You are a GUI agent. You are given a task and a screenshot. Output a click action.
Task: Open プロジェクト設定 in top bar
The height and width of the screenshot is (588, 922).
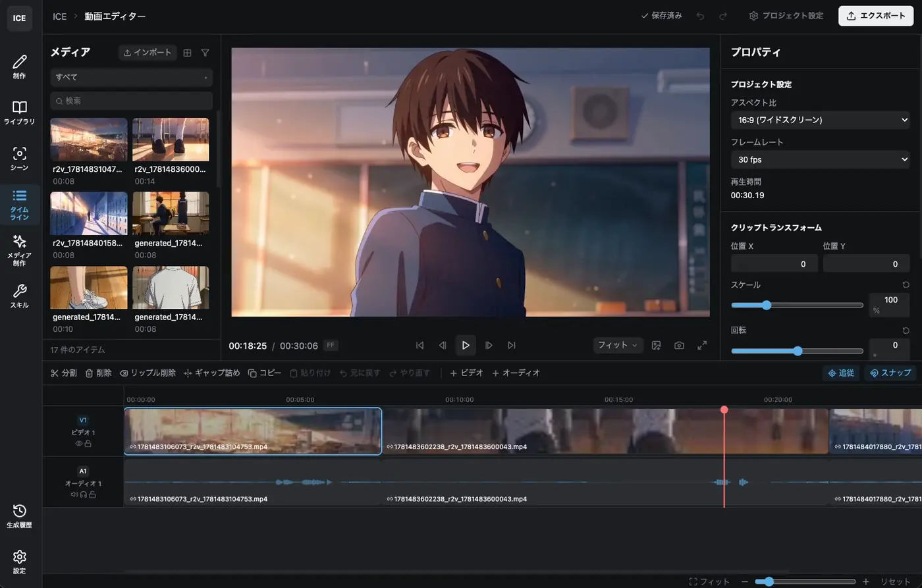tap(786, 16)
